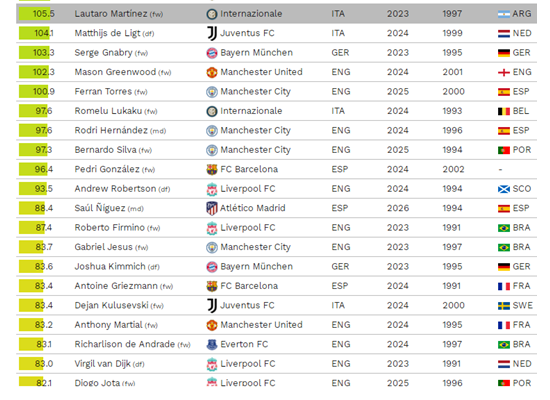Click Manchester United crest next to Mason Greenwood

212,72
